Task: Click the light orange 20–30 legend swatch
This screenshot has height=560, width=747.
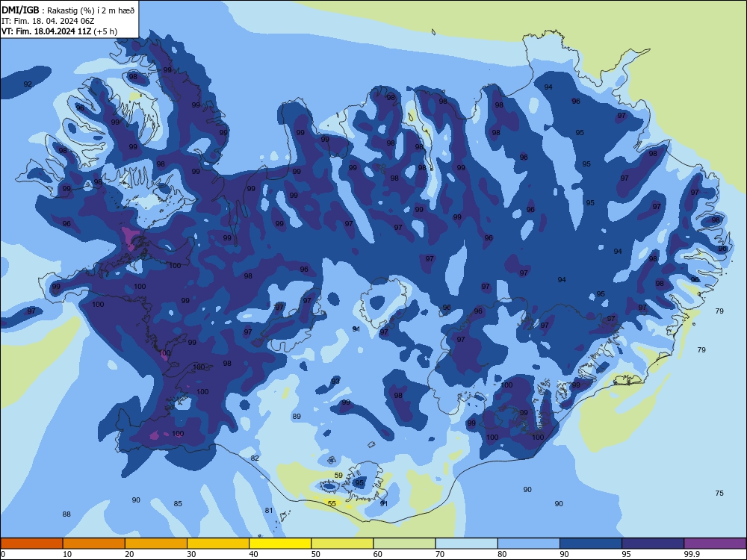Action: [156, 544]
